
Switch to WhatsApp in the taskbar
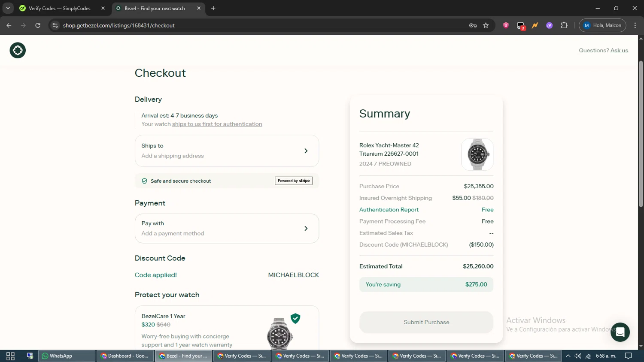tap(67, 356)
